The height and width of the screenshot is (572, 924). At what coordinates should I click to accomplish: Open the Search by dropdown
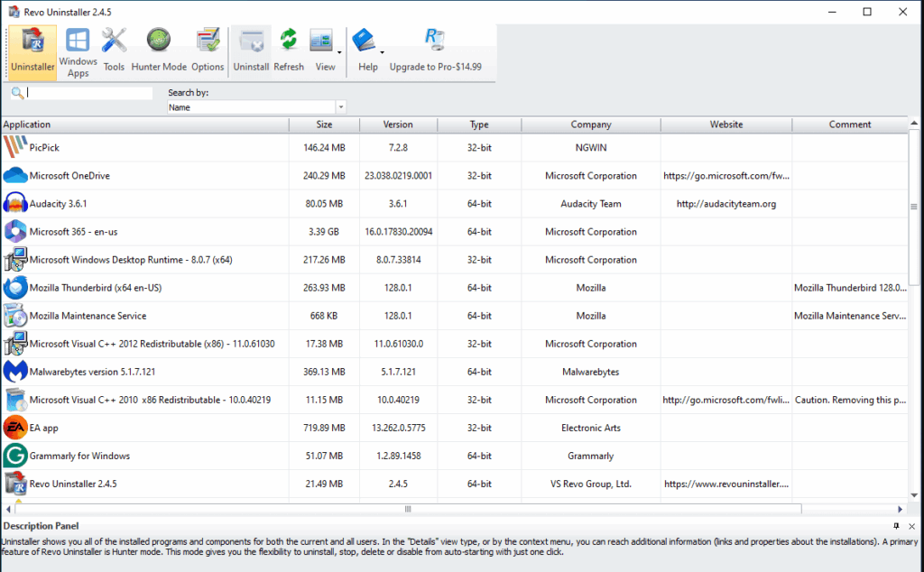point(340,106)
